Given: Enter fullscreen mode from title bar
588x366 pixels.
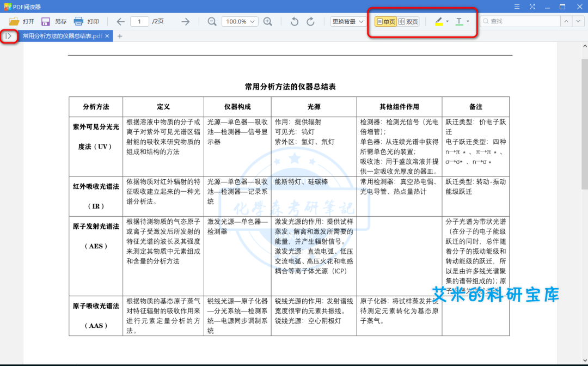Looking at the screenshot, I should pyautogui.click(x=532, y=7).
